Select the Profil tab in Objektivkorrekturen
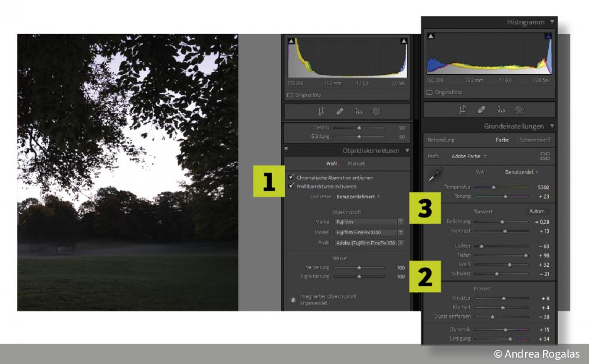The image size is (589, 364). point(331,163)
